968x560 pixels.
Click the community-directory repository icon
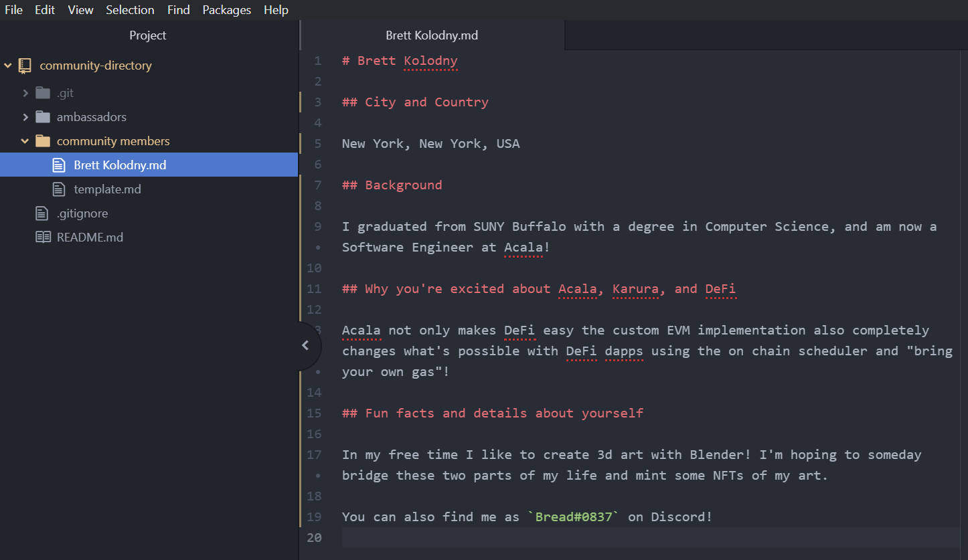[25, 66]
